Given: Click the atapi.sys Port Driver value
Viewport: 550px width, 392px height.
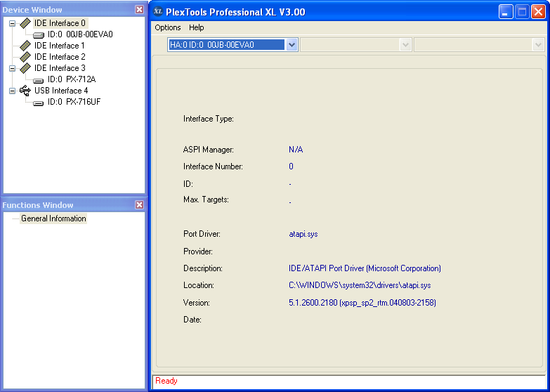Looking at the screenshot, I should click(303, 234).
